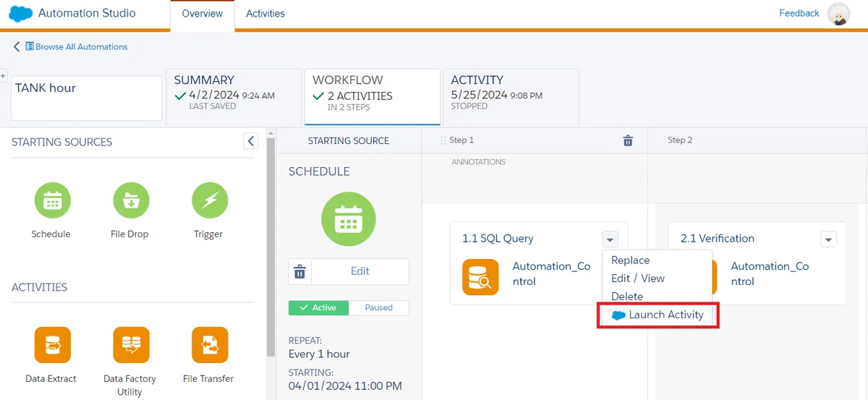Open the Einstein user avatar menu
This screenshot has width=868, height=400.
[839, 14]
